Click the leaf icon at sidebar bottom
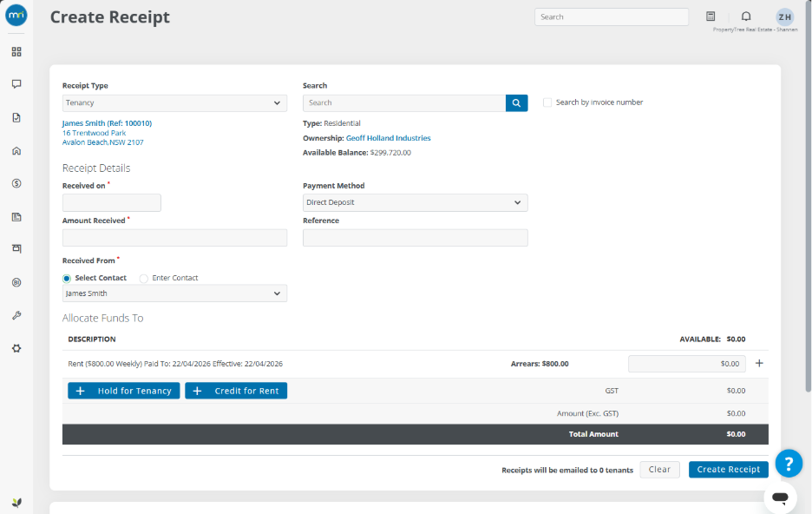This screenshot has width=812, height=514. [x=16, y=503]
